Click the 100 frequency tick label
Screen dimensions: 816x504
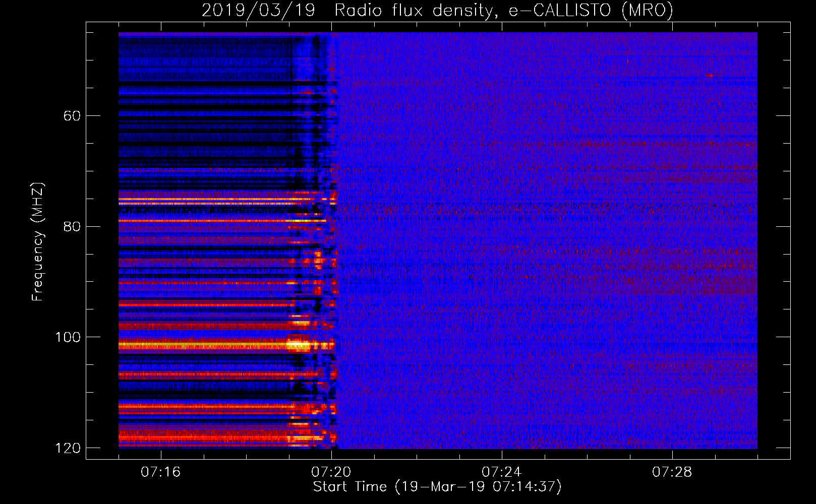pos(68,337)
